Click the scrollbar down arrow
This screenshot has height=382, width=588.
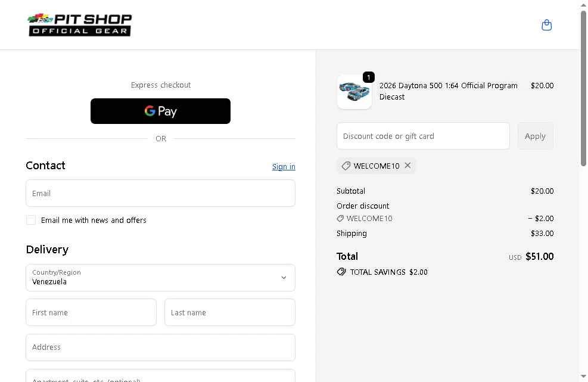tap(583, 377)
